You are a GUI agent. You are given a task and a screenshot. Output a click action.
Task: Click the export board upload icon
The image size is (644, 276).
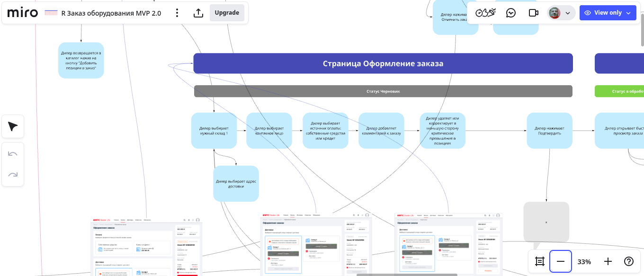pos(198,13)
